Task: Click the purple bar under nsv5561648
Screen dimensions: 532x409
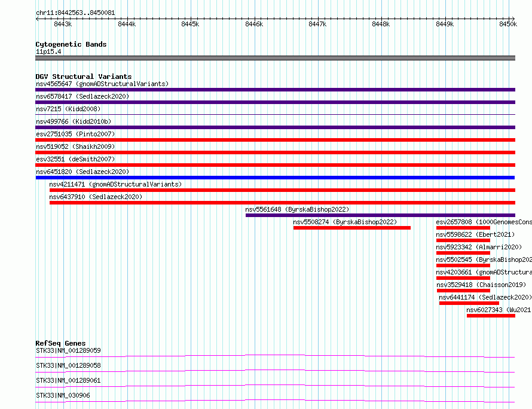Action: click(x=380, y=215)
